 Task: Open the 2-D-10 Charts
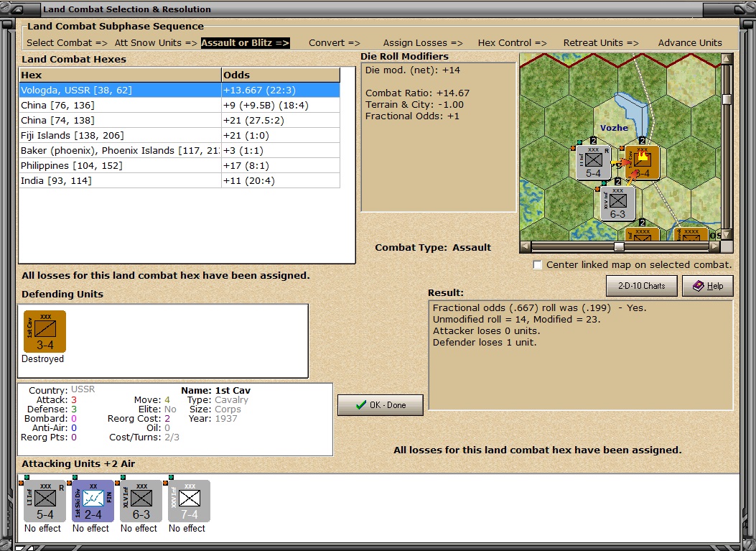click(642, 286)
